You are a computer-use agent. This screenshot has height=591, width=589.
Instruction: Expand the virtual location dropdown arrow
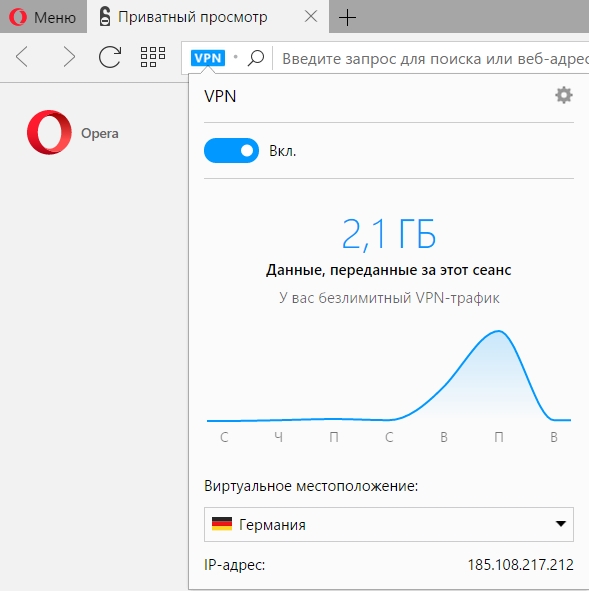point(561,524)
